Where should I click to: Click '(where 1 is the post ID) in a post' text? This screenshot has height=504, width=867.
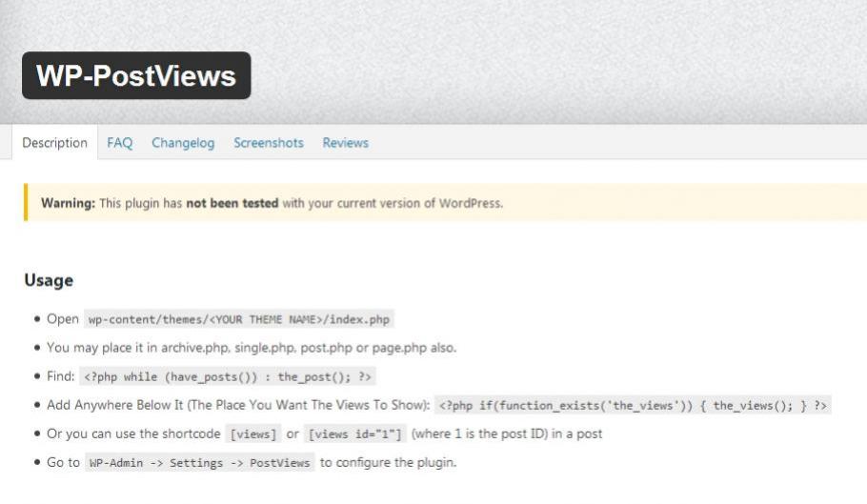(x=507, y=433)
